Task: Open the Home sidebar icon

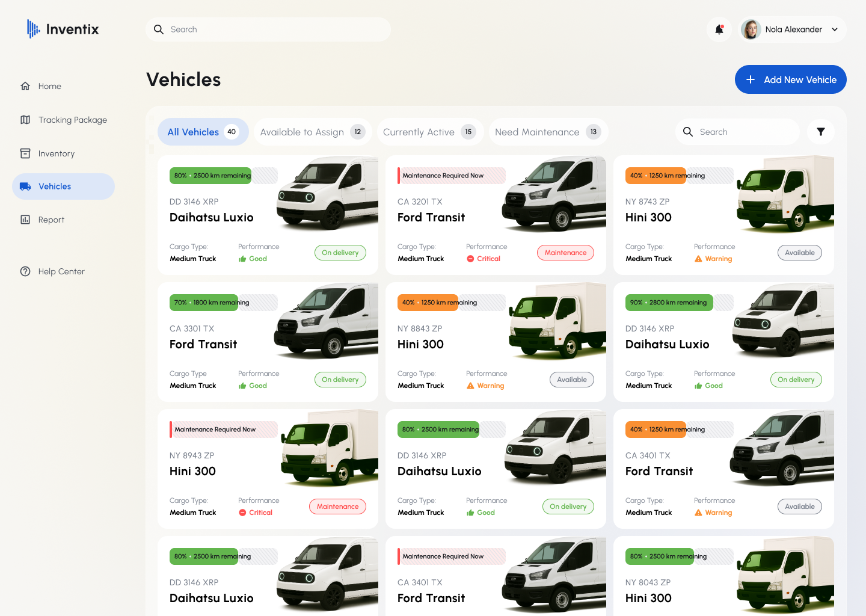Action: [x=25, y=85]
